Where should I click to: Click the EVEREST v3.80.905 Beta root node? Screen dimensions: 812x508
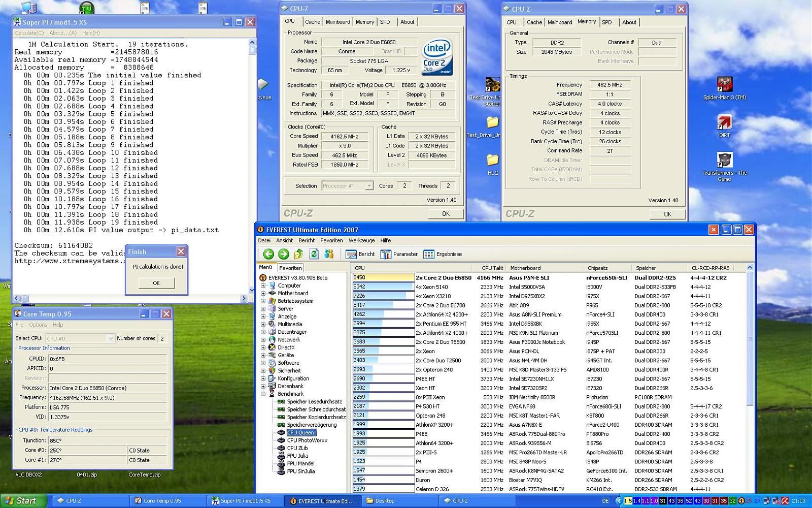coord(298,278)
